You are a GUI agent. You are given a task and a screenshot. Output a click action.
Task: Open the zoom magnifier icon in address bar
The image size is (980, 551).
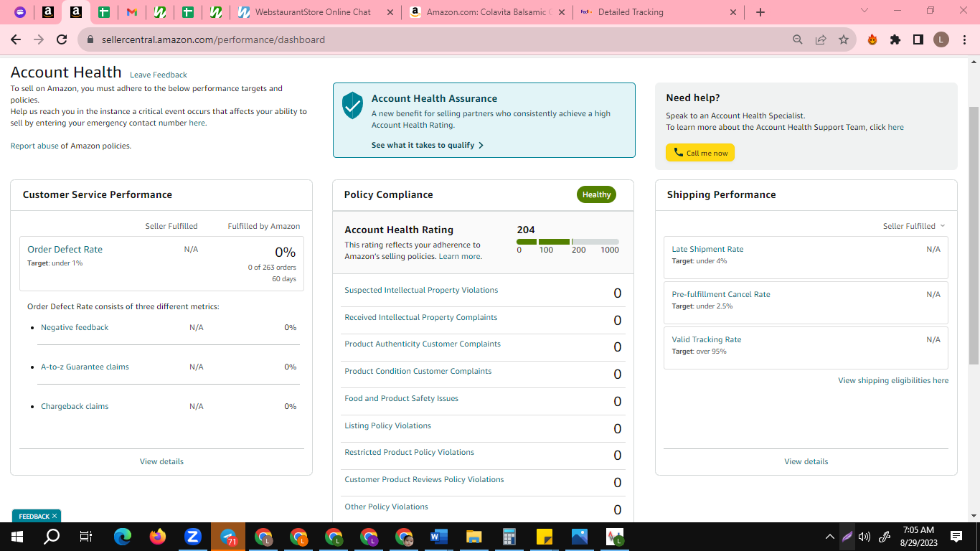point(798,39)
